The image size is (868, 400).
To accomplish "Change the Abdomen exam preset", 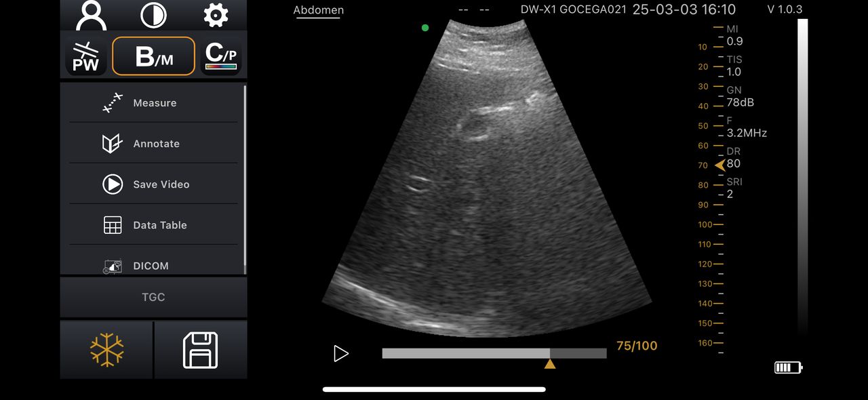I will click(318, 10).
